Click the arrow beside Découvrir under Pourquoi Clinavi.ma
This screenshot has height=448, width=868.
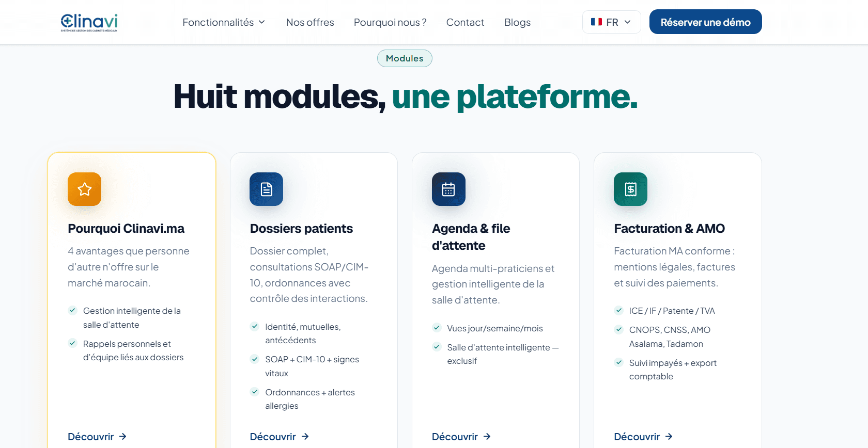(x=123, y=437)
